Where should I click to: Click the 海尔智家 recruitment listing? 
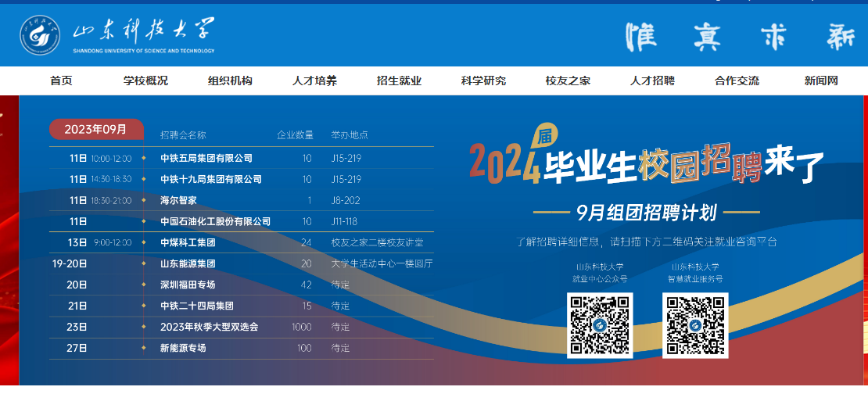178,200
